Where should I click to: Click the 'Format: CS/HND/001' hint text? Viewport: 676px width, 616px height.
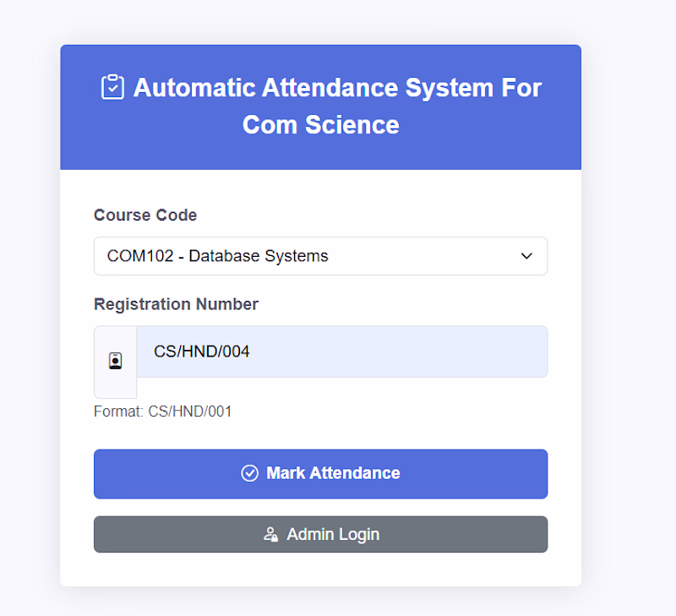click(162, 412)
